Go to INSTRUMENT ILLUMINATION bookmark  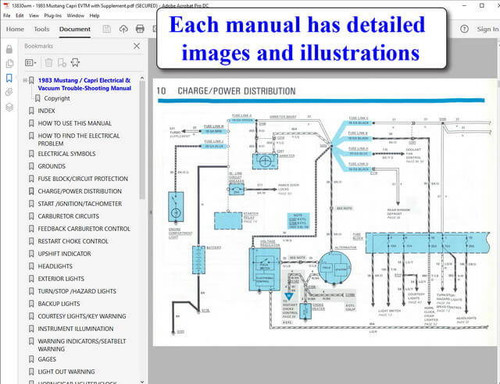[x=76, y=329]
